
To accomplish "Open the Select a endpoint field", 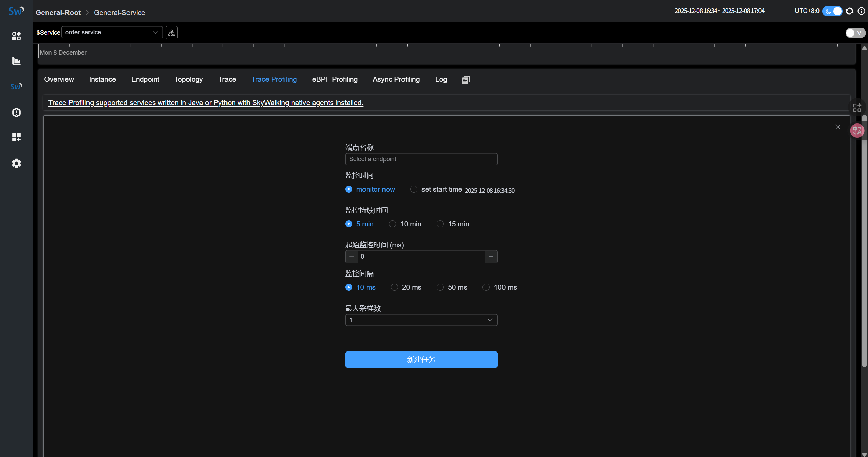I will pos(421,159).
